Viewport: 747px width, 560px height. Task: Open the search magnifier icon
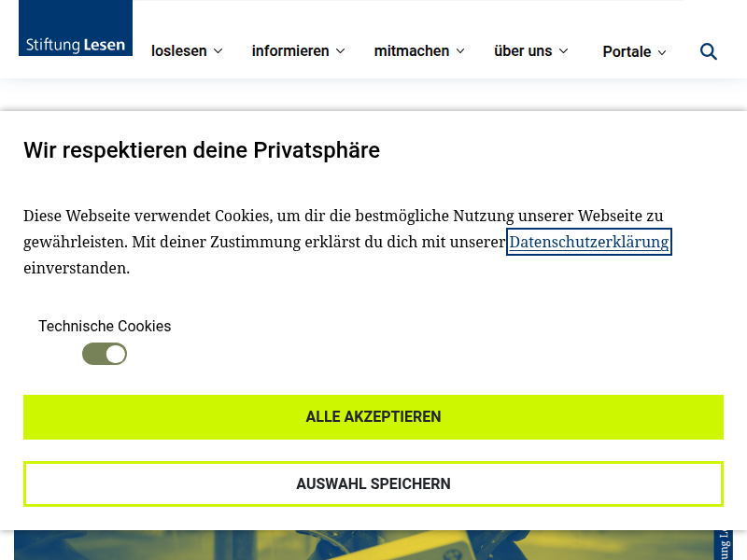point(708,51)
